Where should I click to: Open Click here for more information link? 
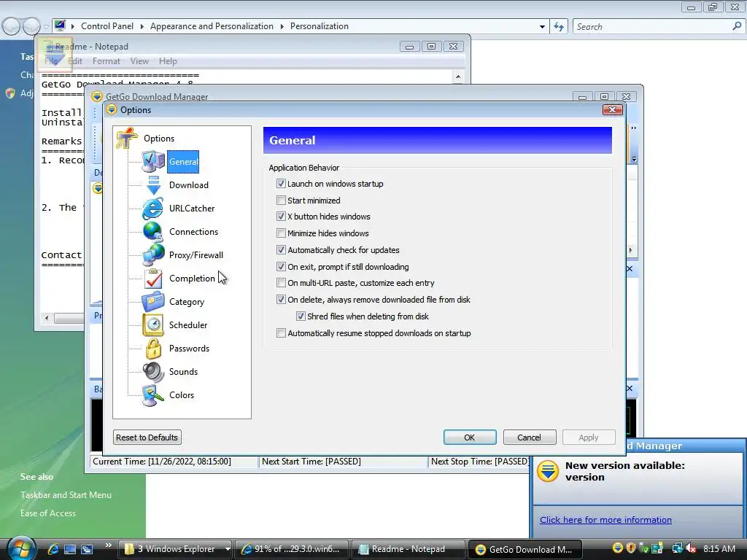[605, 520]
